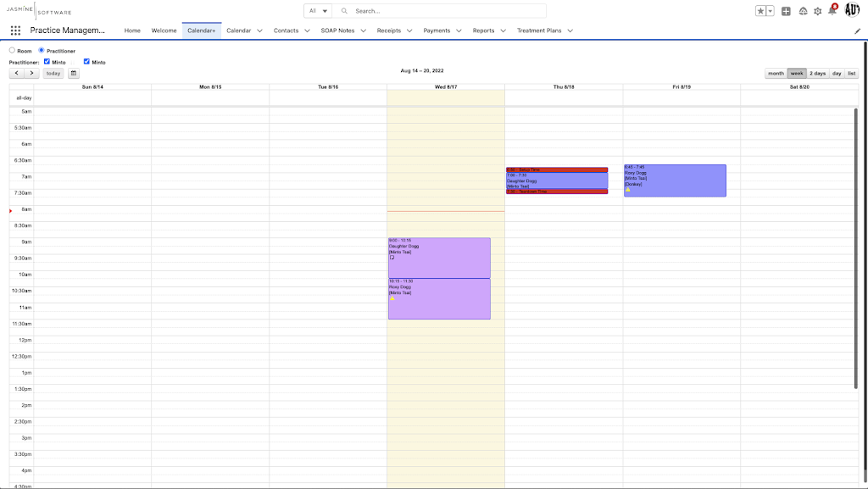Expand the Contacts tab dropdown chevron
The height and width of the screenshot is (489, 868).
click(306, 31)
